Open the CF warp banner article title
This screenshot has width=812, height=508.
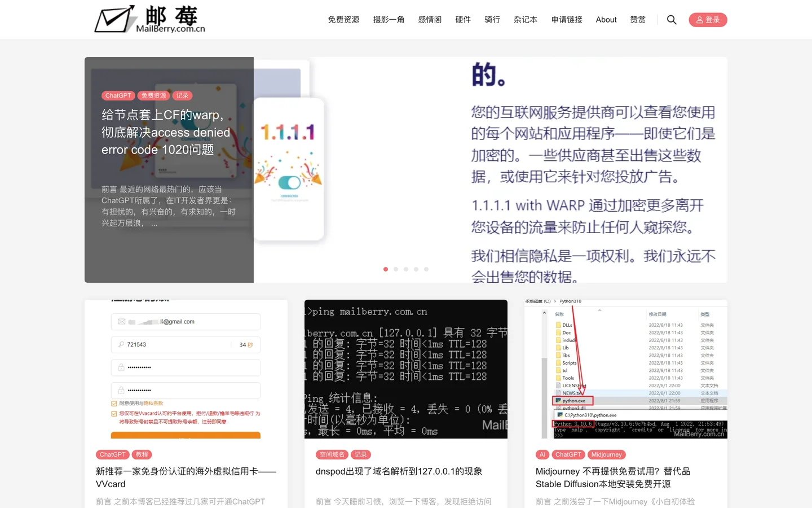pos(166,132)
